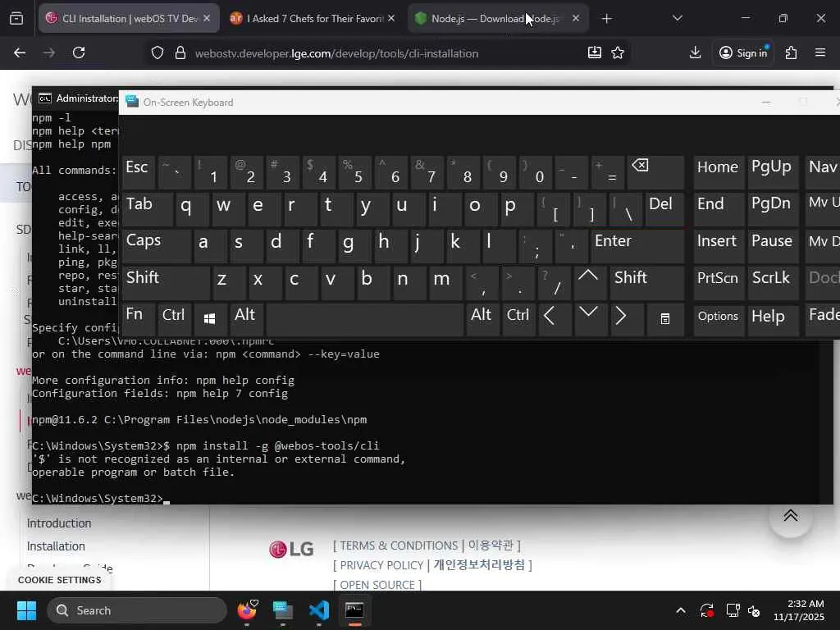The image size is (840, 630).
Task: Toggle right Alt key on keyboard
Action: click(x=481, y=319)
